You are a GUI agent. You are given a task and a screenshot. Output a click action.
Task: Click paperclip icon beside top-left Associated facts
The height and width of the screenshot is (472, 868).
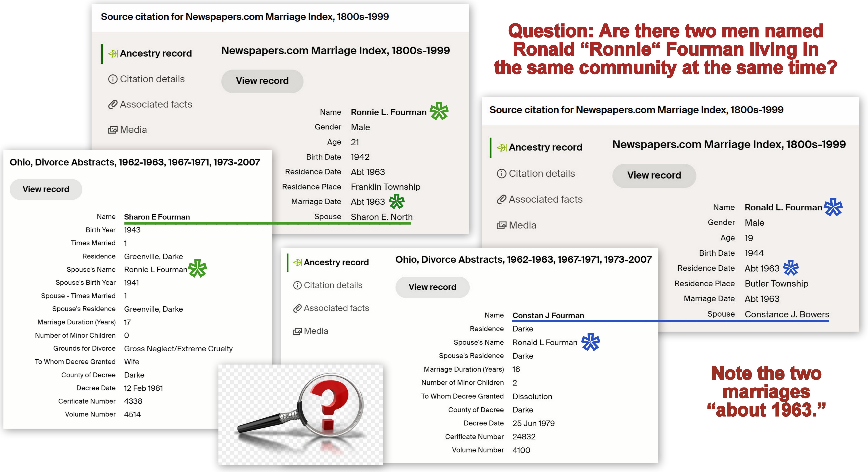coord(113,104)
